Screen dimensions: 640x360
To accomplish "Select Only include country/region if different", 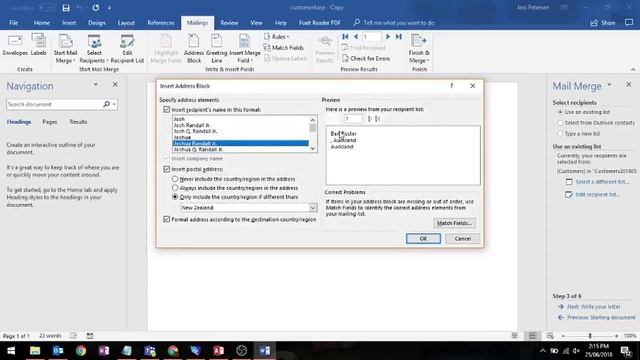I will tap(175, 197).
